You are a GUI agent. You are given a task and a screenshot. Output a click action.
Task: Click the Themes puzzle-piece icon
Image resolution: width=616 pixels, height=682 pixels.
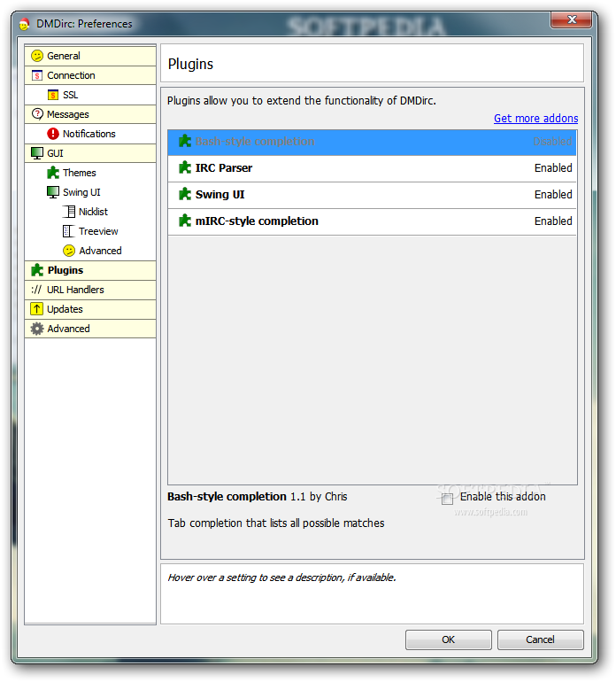53,173
